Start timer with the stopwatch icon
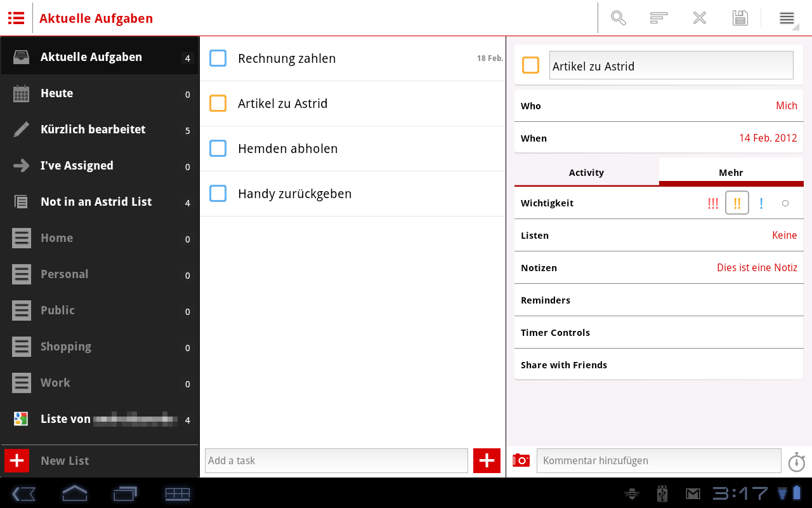Screen dimensions: 812x508 point(797,462)
